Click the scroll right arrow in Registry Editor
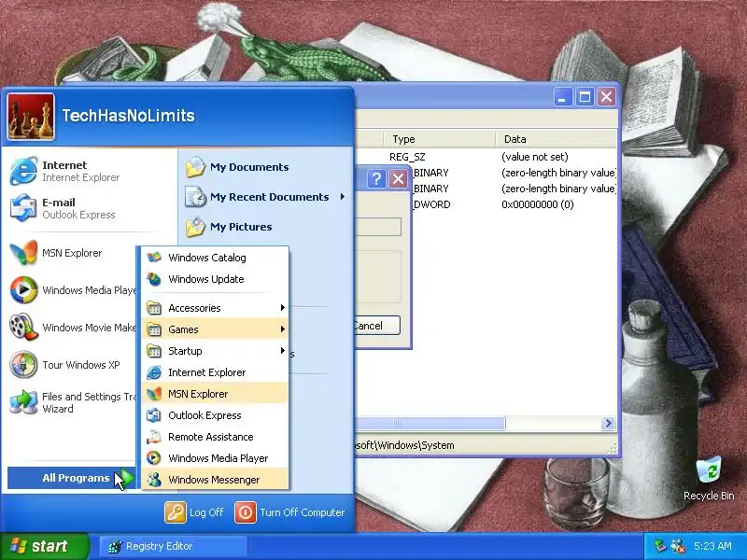This screenshot has width=747, height=560. tap(608, 423)
